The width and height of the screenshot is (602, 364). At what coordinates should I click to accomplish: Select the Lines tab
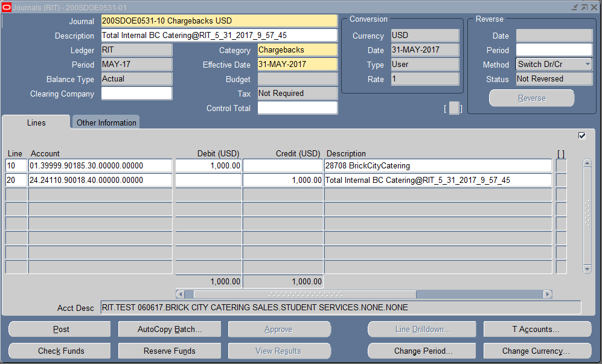(36, 123)
